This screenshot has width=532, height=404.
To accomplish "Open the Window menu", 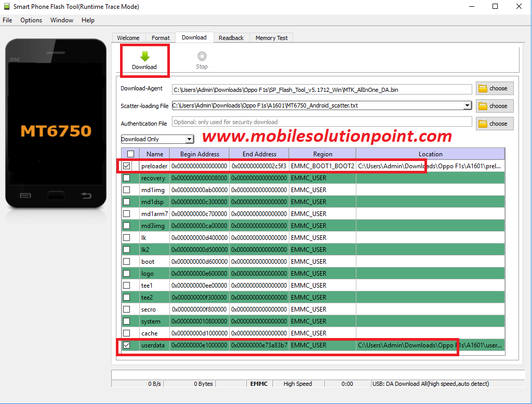I will pyautogui.click(x=62, y=20).
